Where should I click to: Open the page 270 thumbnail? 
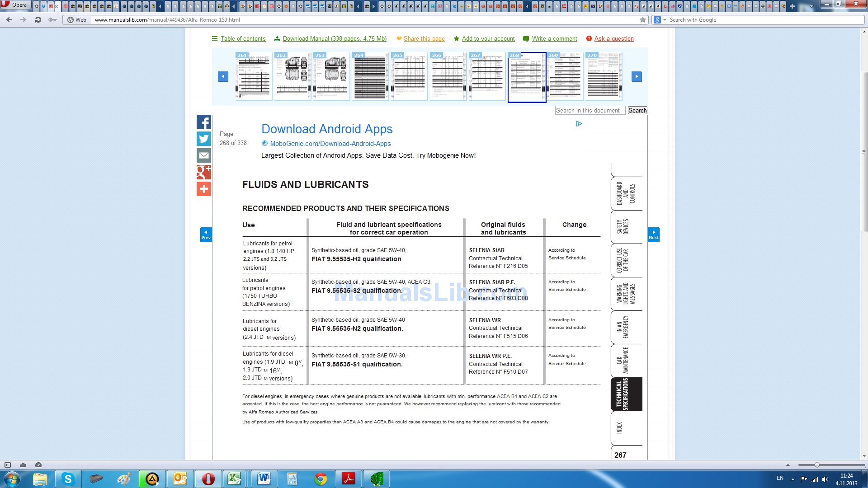pos(604,76)
